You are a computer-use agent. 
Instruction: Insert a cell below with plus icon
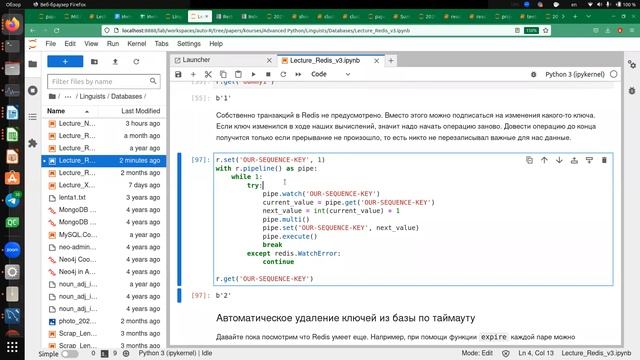pos(193,74)
